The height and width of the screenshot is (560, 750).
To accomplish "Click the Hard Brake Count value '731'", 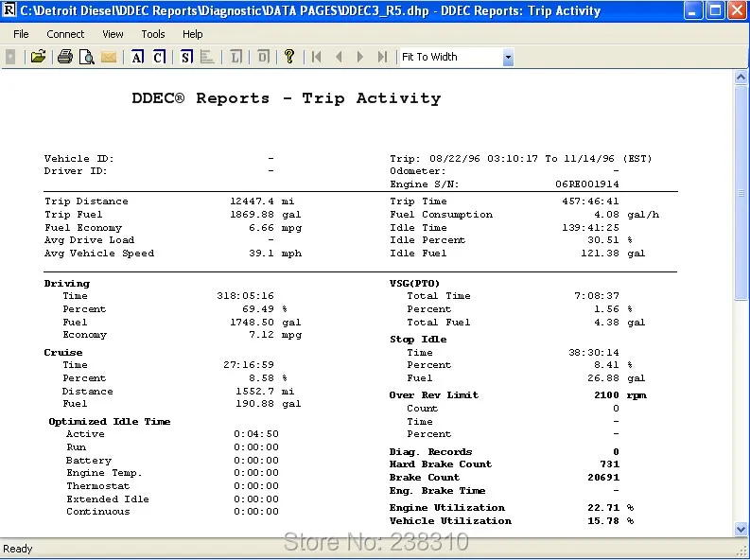I will [610, 464].
